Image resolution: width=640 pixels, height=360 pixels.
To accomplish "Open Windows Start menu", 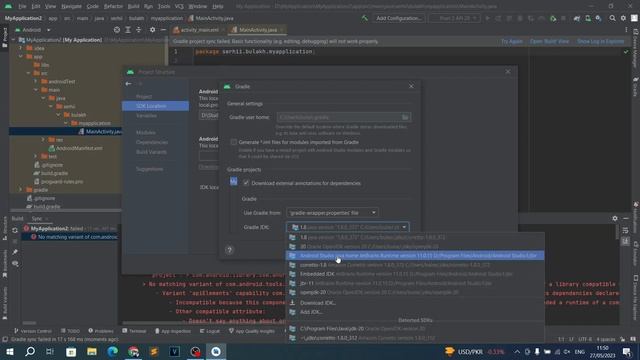I will click(9, 351).
